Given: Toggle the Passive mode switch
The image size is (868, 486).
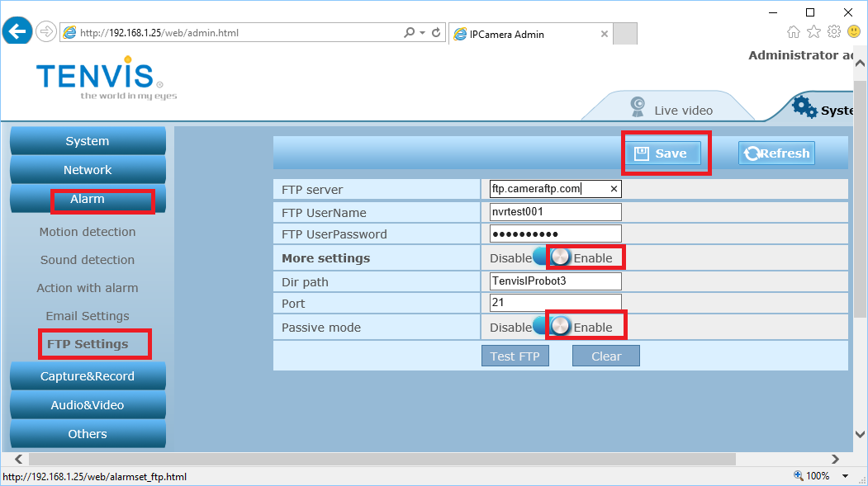Looking at the screenshot, I should pyautogui.click(x=552, y=327).
